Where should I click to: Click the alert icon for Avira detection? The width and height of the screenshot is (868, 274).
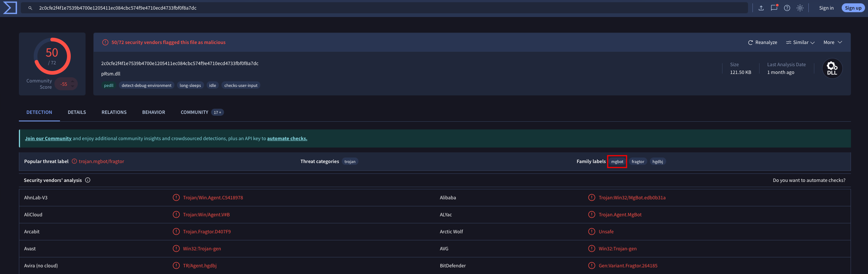pos(176,265)
